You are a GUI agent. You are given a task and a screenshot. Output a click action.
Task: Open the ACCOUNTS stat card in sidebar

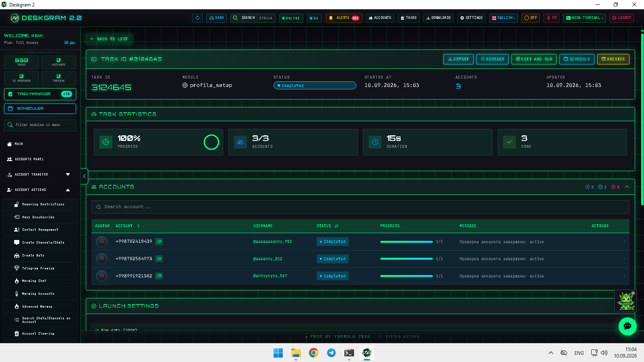pos(58,62)
